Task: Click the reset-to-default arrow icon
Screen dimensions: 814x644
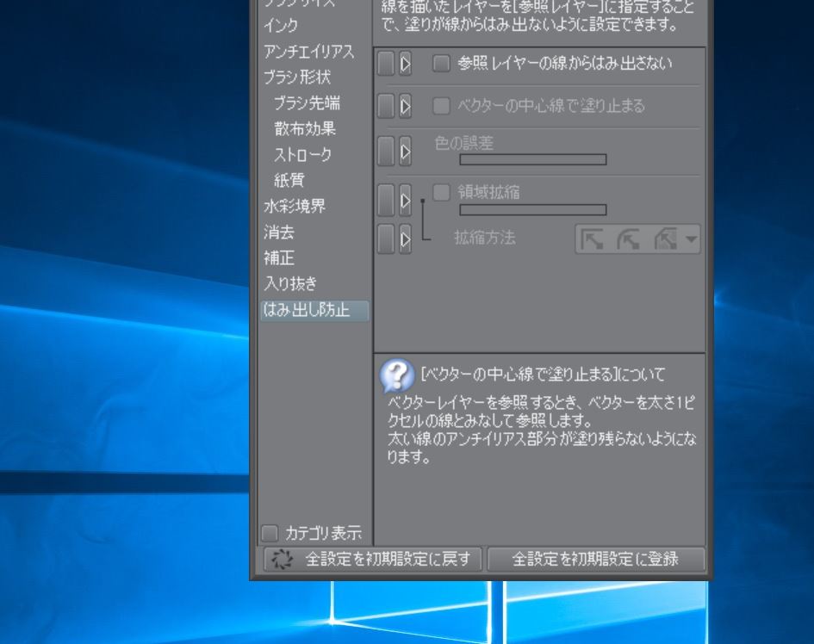Action: (283, 559)
